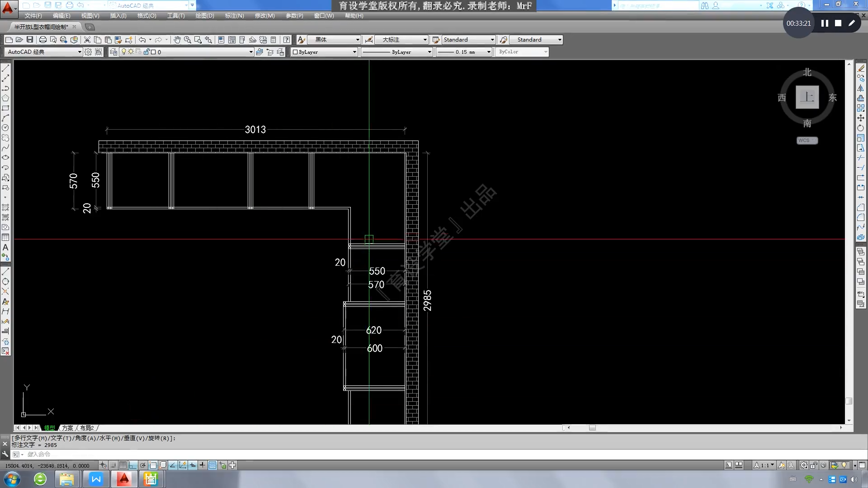Toggle Dynamic Input in the status bar
The image size is (868, 488).
point(193,465)
